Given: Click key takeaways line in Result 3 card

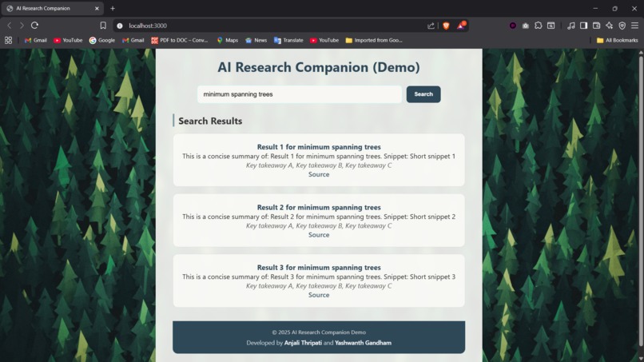Looking at the screenshot, I should 319,285.
